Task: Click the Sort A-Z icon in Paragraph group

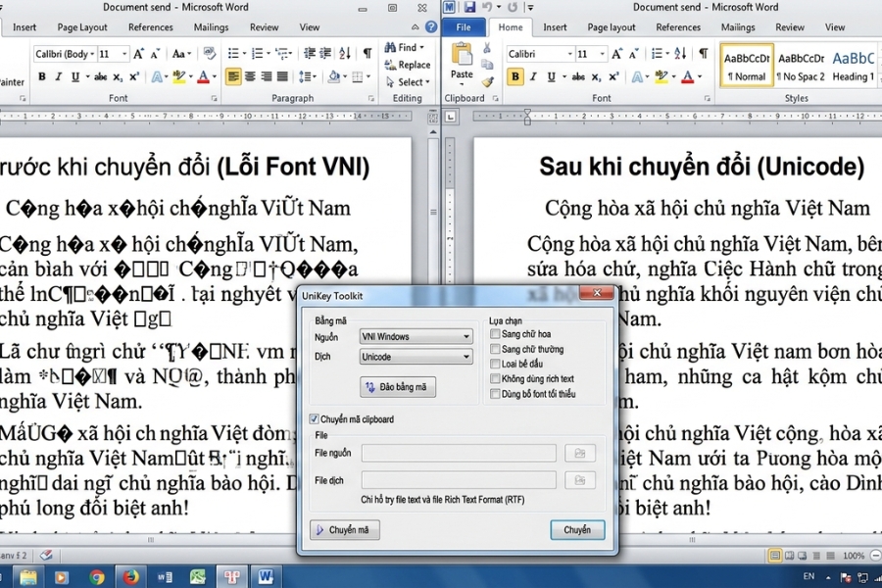Action: tap(681, 52)
